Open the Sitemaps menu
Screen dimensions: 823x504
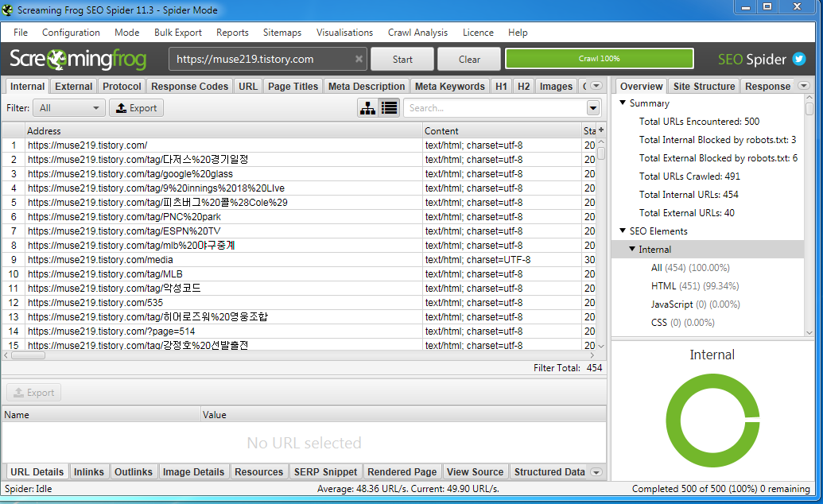[x=282, y=33]
